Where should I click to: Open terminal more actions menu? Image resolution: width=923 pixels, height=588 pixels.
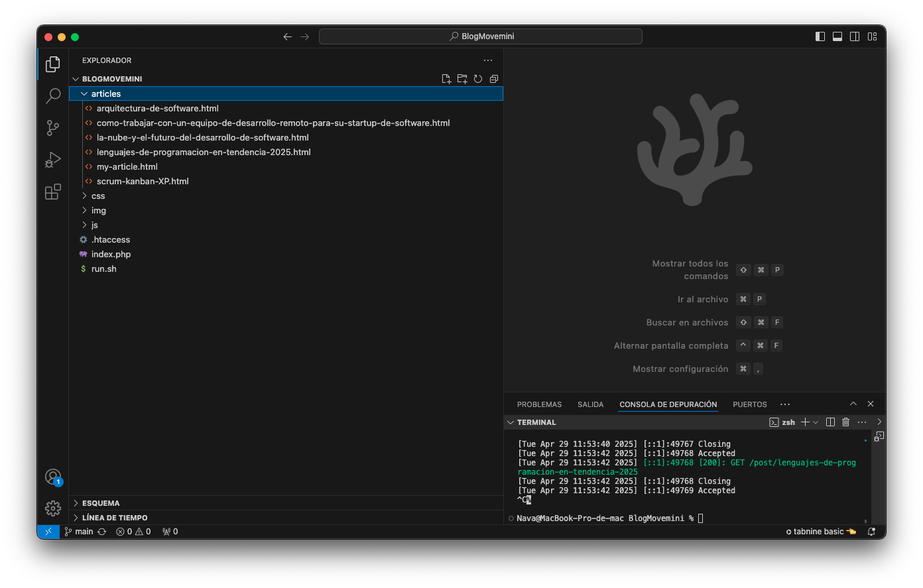pyautogui.click(x=862, y=422)
